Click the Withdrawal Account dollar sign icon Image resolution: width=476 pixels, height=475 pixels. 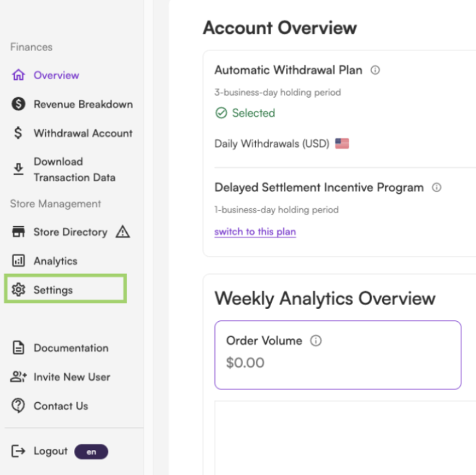coord(19,133)
